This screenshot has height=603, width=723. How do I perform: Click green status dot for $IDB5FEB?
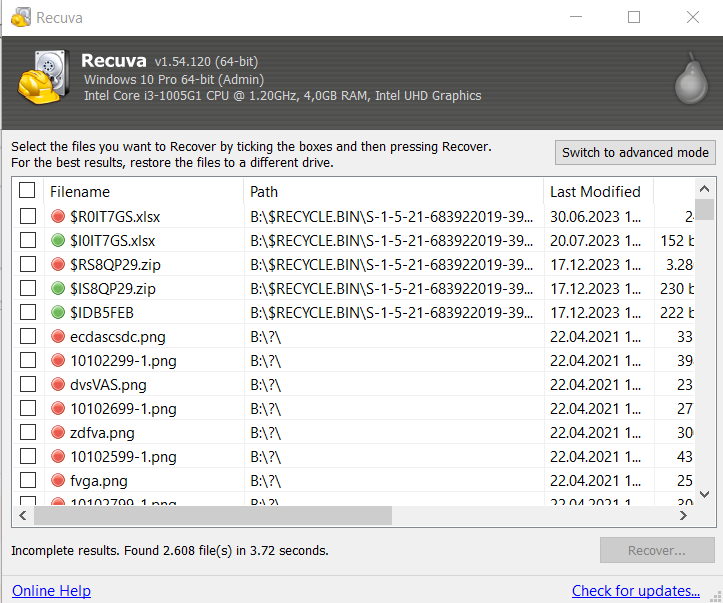58,312
